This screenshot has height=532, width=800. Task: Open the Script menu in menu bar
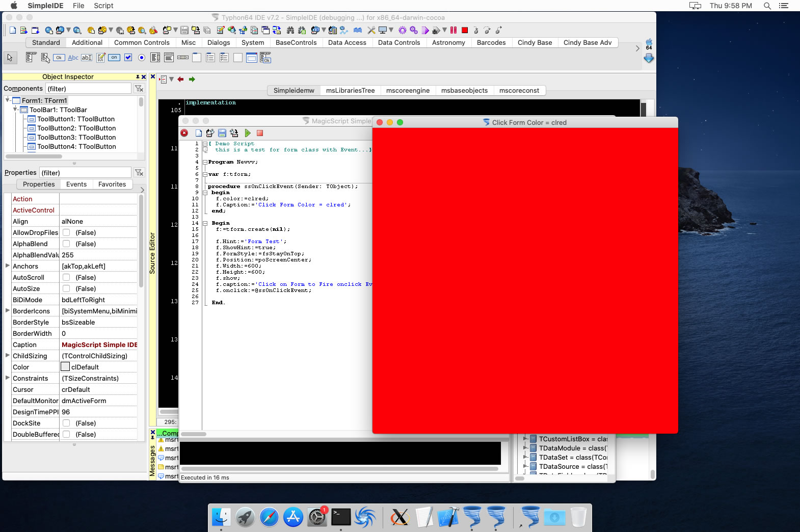click(x=103, y=6)
